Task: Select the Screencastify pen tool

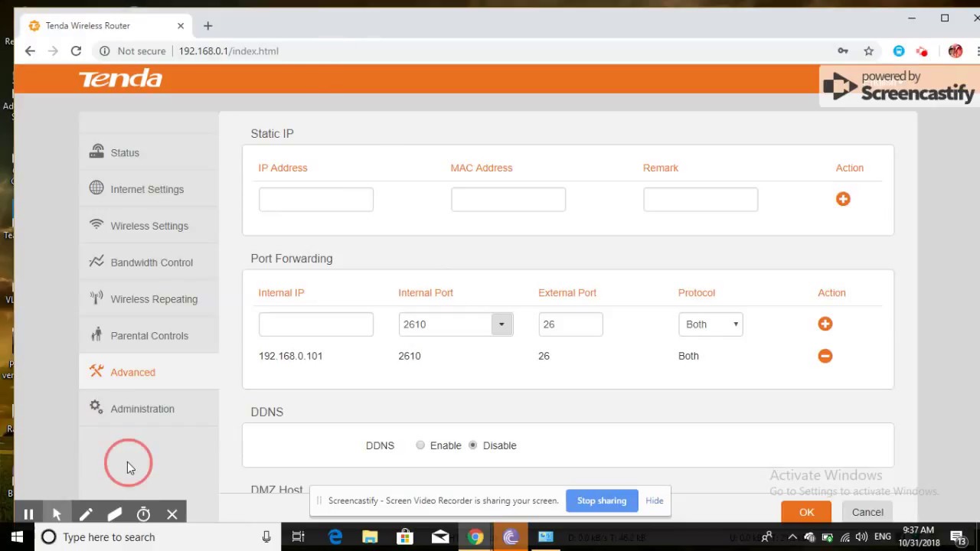Action: [x=86, y=514]
